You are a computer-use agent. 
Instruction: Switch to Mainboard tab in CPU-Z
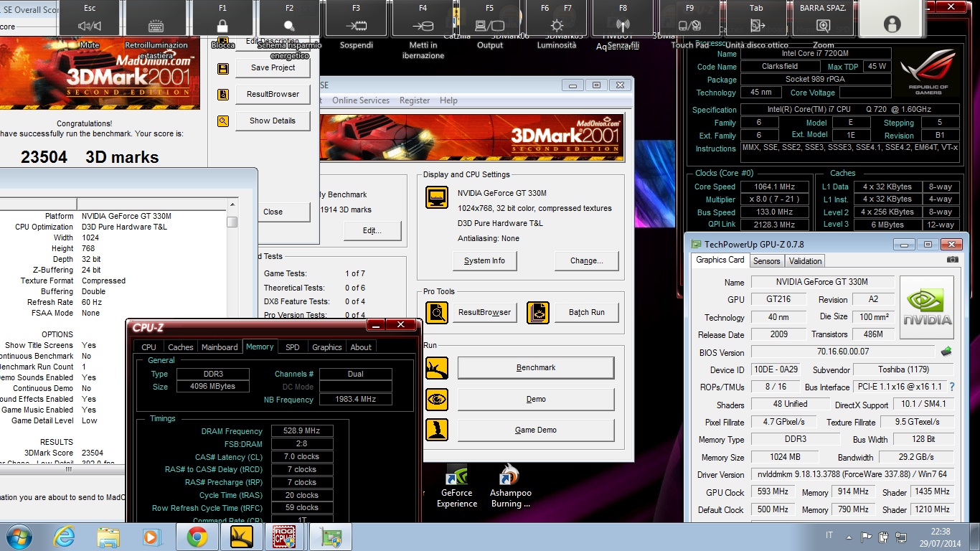click(220, 347)
